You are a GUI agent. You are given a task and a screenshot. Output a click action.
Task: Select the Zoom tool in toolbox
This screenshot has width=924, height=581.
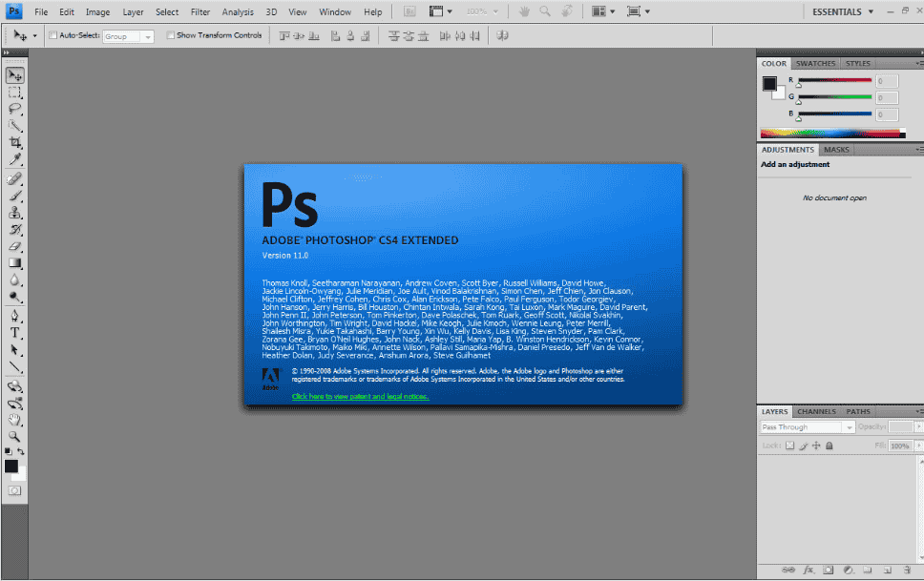(15, 436)
